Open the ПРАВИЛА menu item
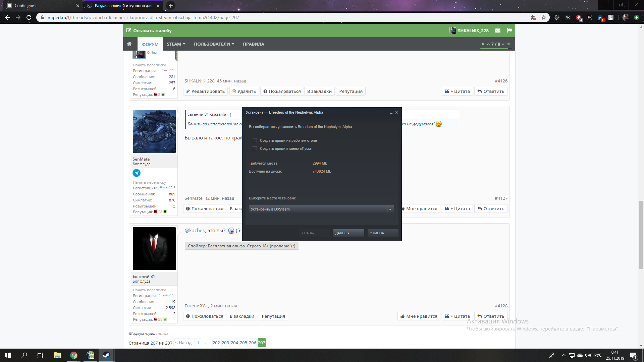 click(x=253, y=44)
